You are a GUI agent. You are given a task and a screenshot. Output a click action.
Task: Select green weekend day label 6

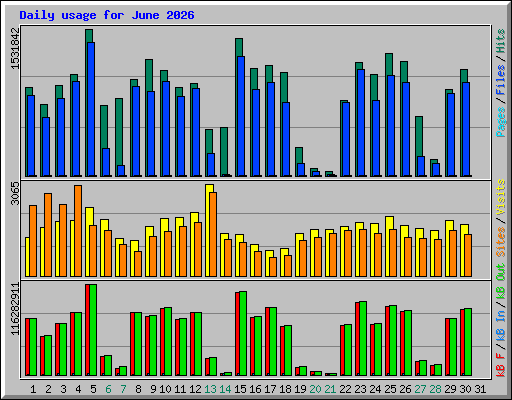[x=108, y=389]
